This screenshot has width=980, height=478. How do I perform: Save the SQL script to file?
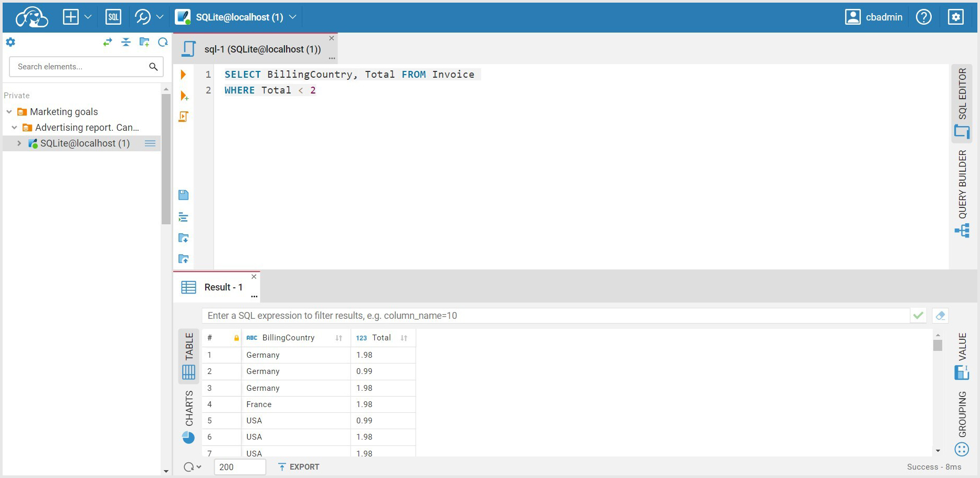tap(183, 194)
